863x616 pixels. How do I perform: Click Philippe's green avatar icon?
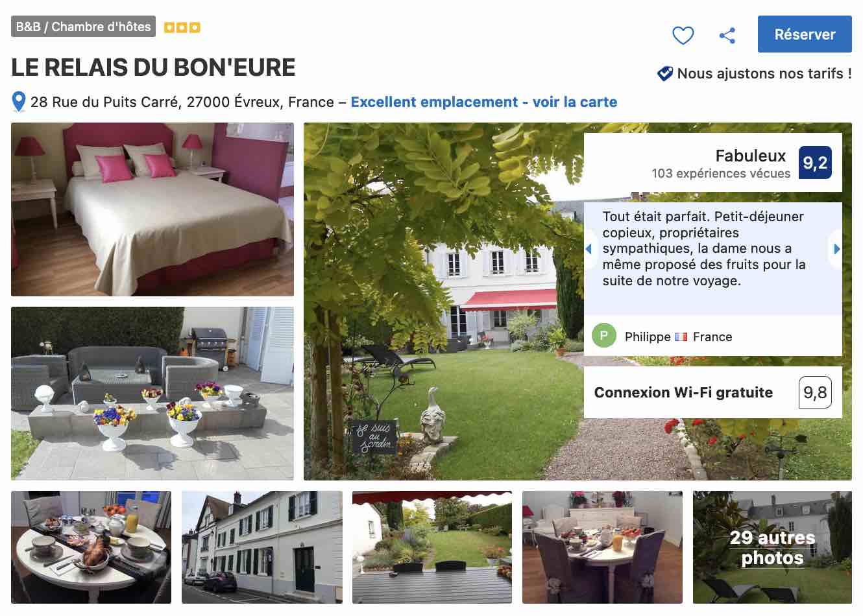point(603,336)
